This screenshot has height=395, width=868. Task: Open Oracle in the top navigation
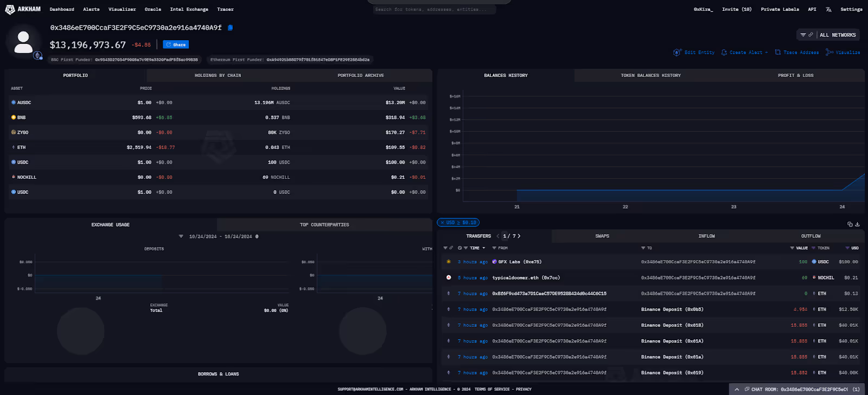point(153,9)
